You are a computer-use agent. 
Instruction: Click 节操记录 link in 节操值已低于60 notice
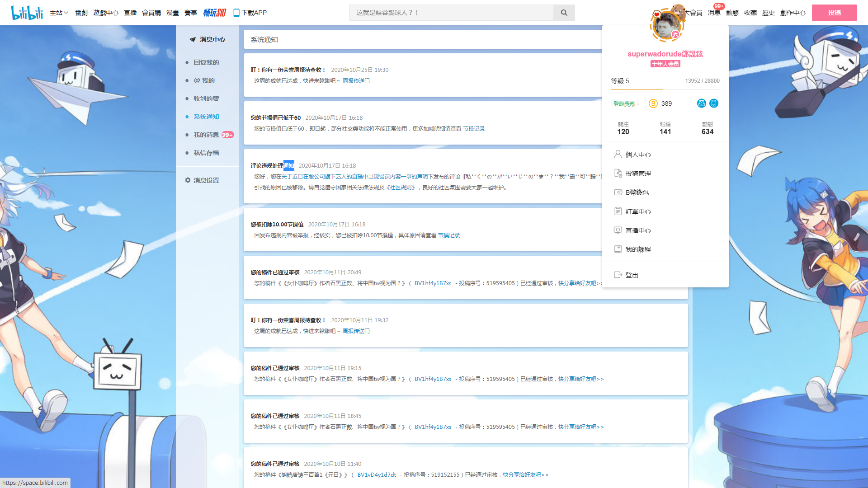pos(474,128)
